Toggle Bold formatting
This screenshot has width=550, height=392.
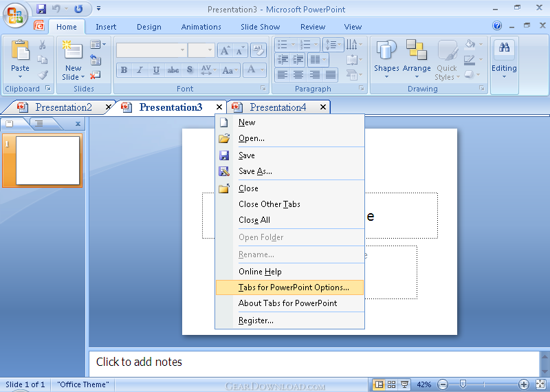(x=124, y=70)
